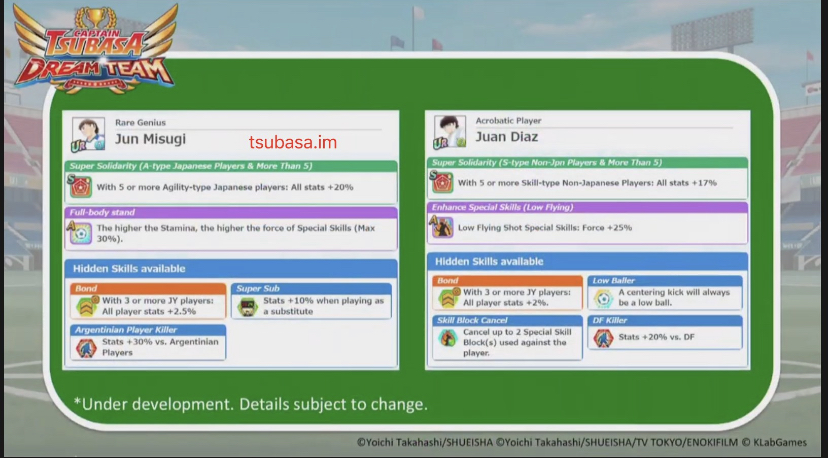Click the DF Killer skill header
This screenshot has height=458, width=828.
665,320
